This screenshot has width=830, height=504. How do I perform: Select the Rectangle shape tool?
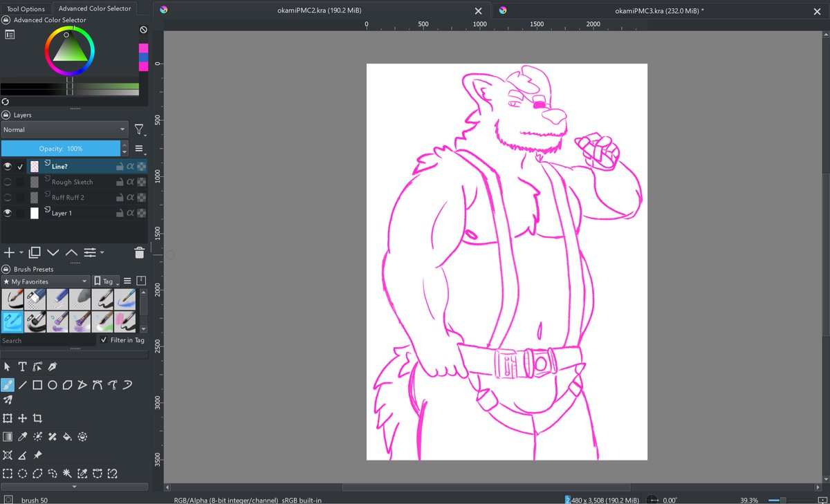coord(37,385)
